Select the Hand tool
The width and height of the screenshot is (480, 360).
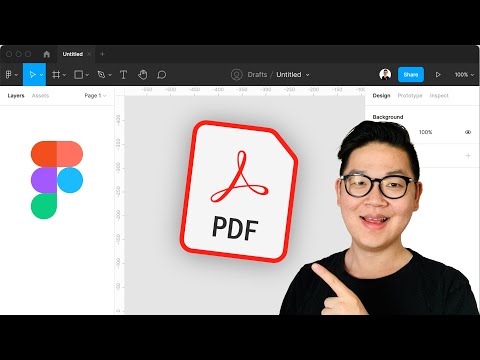(x=143, y=75)
